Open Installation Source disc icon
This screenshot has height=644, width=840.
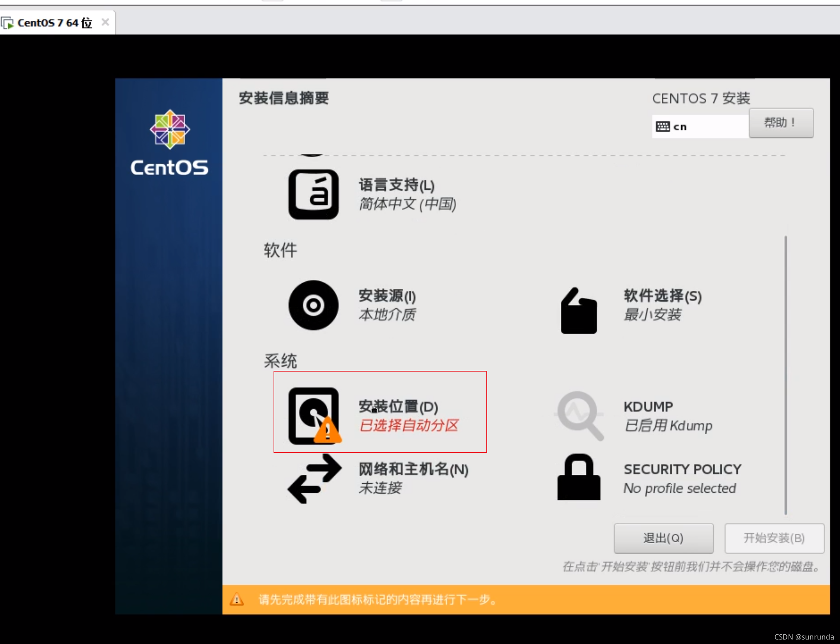313,305
